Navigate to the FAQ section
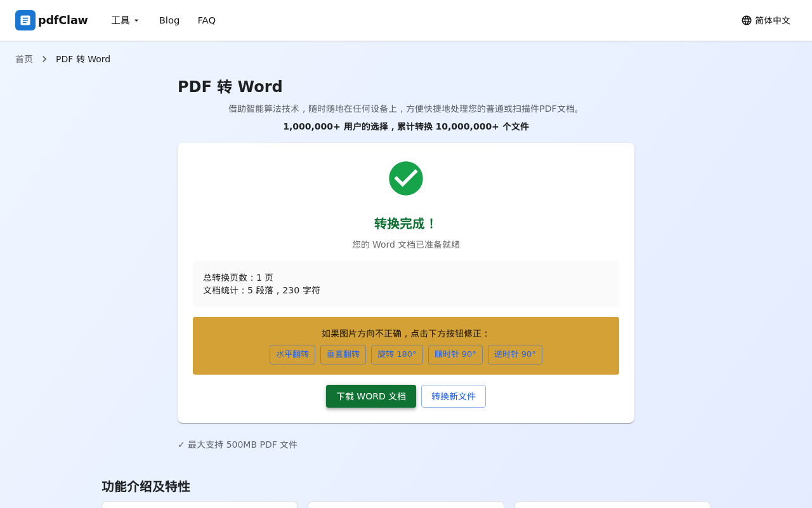 tap(207, 20)
